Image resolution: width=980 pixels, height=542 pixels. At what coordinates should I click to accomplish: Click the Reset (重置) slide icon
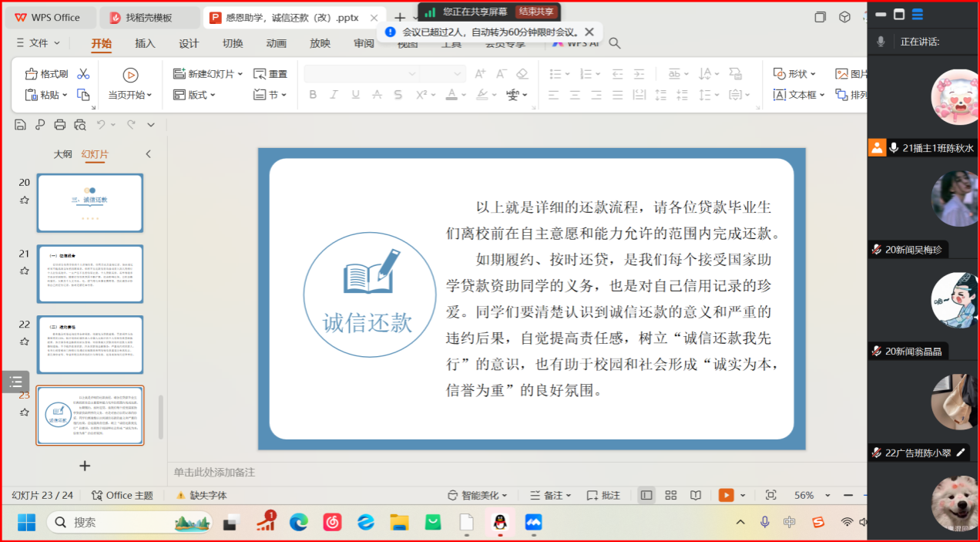(x=270, y=74)
